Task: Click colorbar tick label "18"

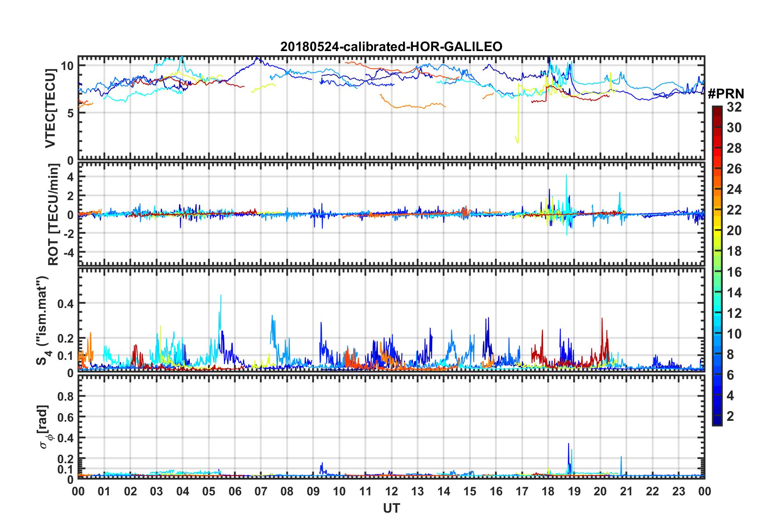Action: click(x=734, y=252)
